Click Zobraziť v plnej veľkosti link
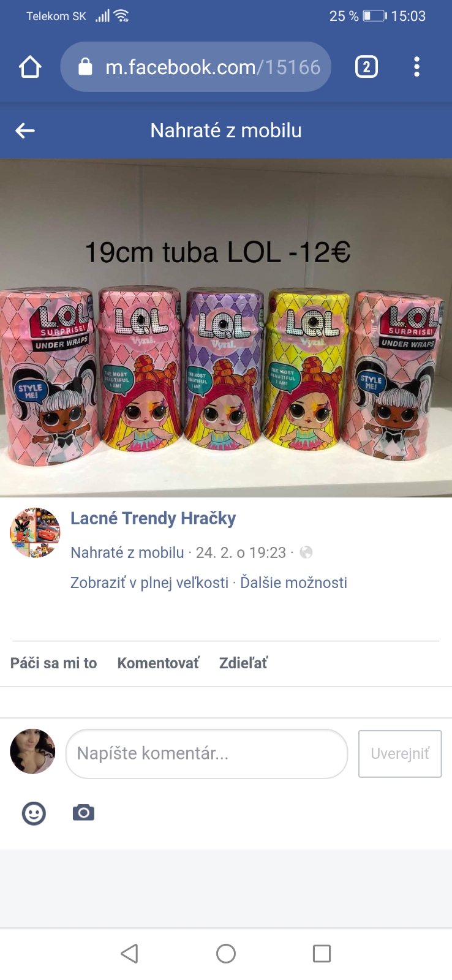Image resolution: width=452 pixels, height=980 pixels. point(149,582)
